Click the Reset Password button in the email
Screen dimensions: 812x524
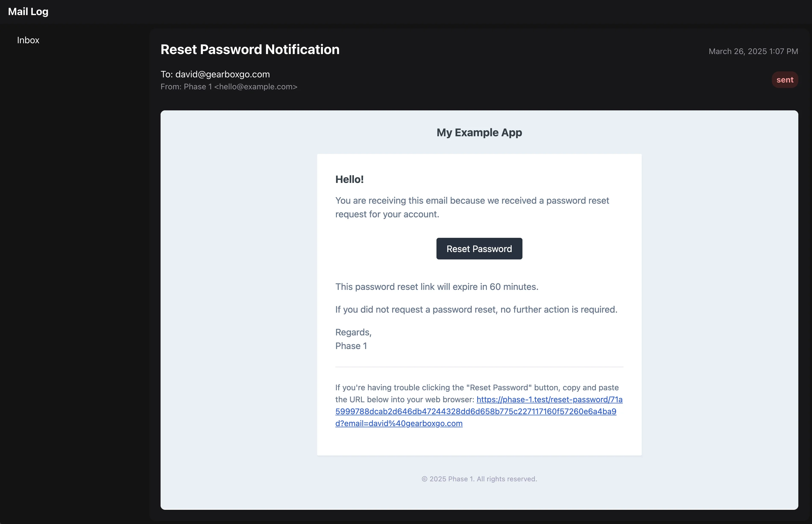[x=479, y=249]
